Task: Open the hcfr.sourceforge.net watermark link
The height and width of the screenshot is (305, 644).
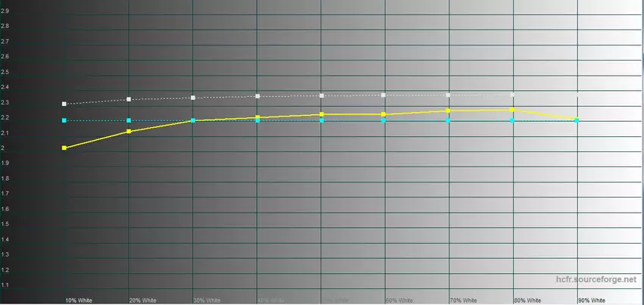Action: (x=596, y=280)
